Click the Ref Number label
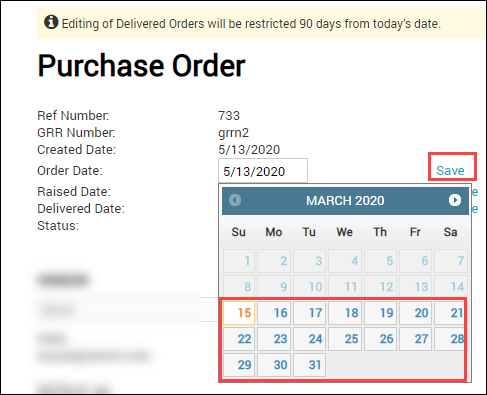 pos(73,116)
